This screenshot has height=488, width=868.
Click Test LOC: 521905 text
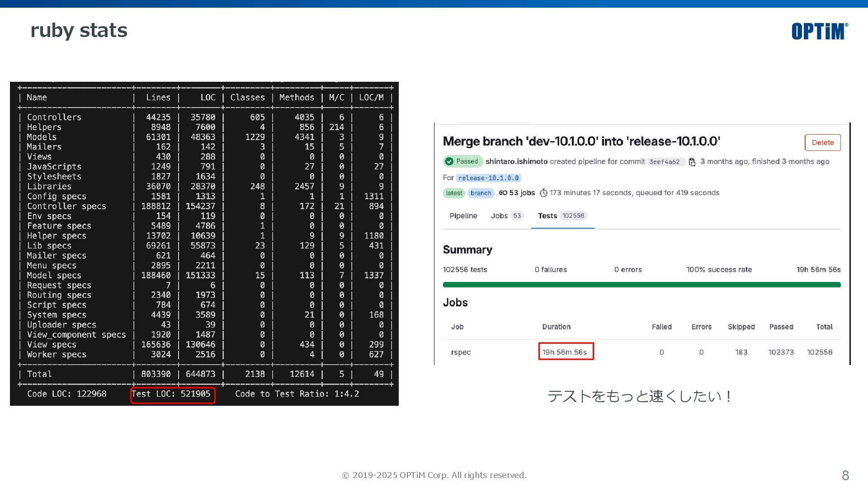pyautogui.click(x=171, y=394)
